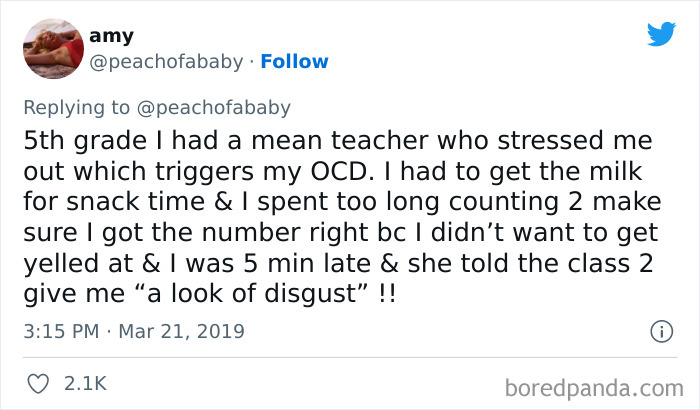Click the boredpanda.com watermark
This screenshot has height=410, width=700.
(594, 388)
